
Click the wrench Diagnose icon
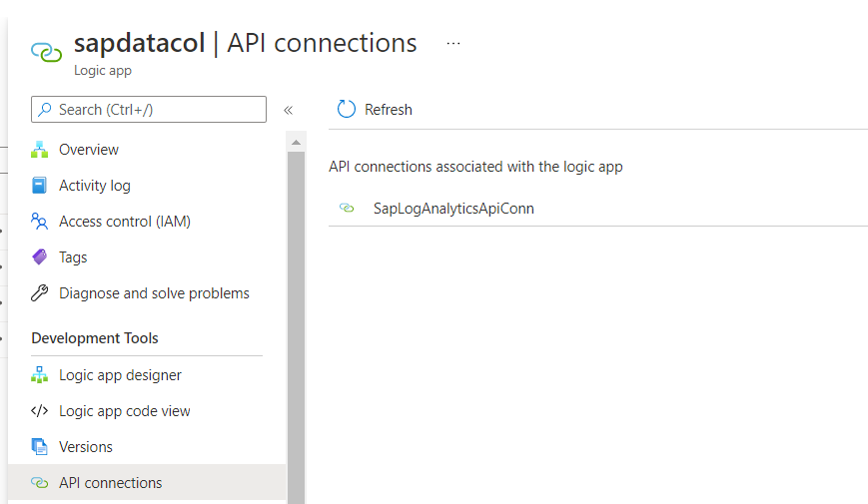tap(39, 293)
